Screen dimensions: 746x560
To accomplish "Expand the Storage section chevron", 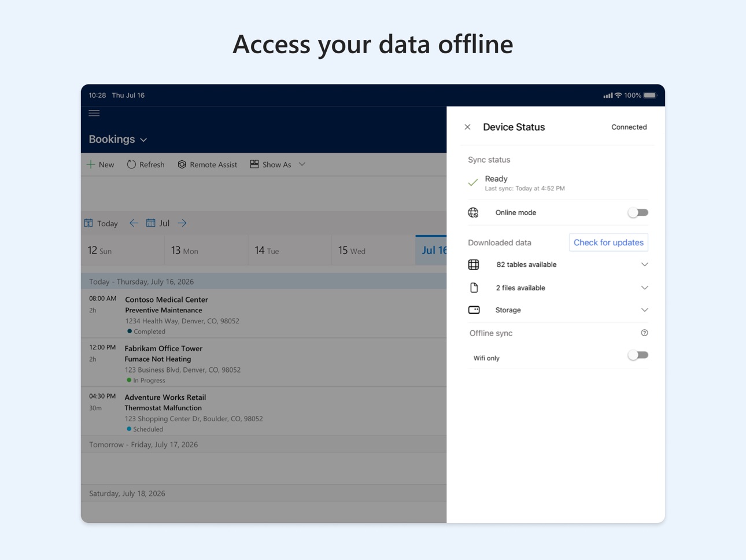I will click(x=644, y=310).
